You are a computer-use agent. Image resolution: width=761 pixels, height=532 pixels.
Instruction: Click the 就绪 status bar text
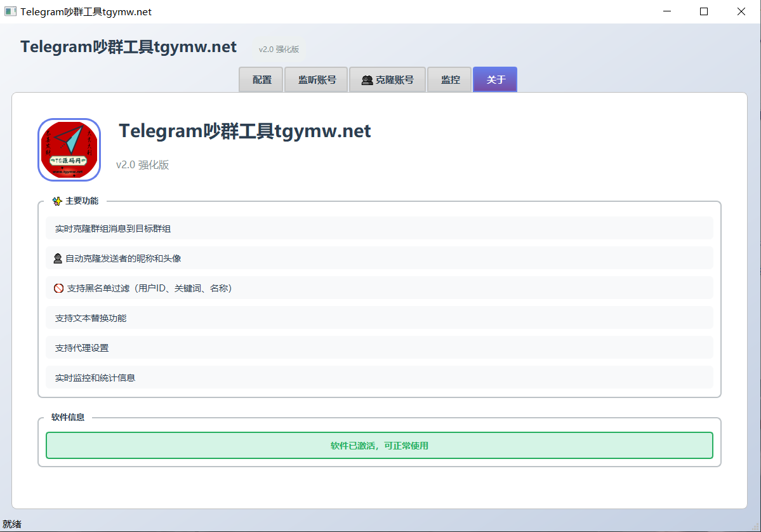[12, 524]
